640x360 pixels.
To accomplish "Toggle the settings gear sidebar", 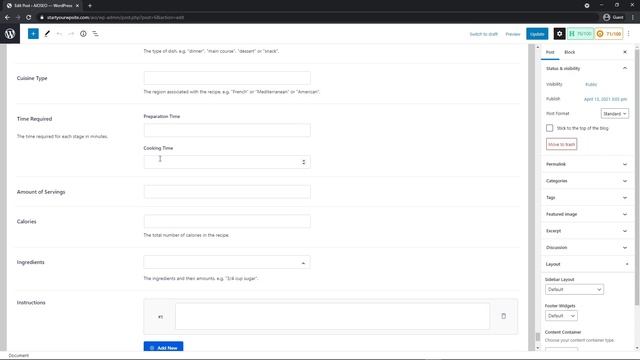I will [x=559, y=34].
